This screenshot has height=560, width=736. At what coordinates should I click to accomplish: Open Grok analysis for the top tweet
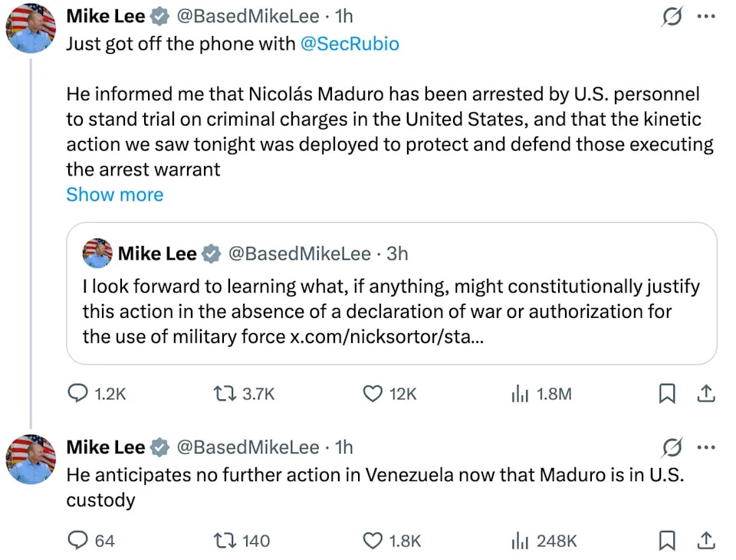click(x=671, y=15)
